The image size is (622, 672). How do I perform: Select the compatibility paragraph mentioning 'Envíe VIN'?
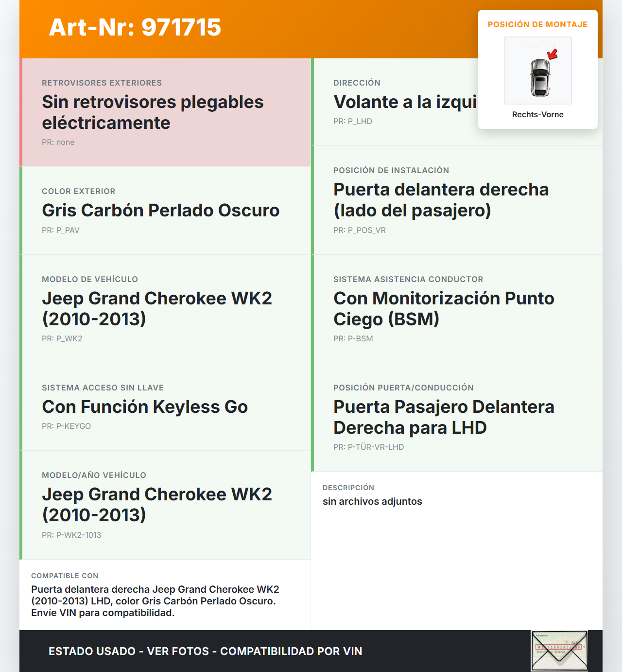155,601
